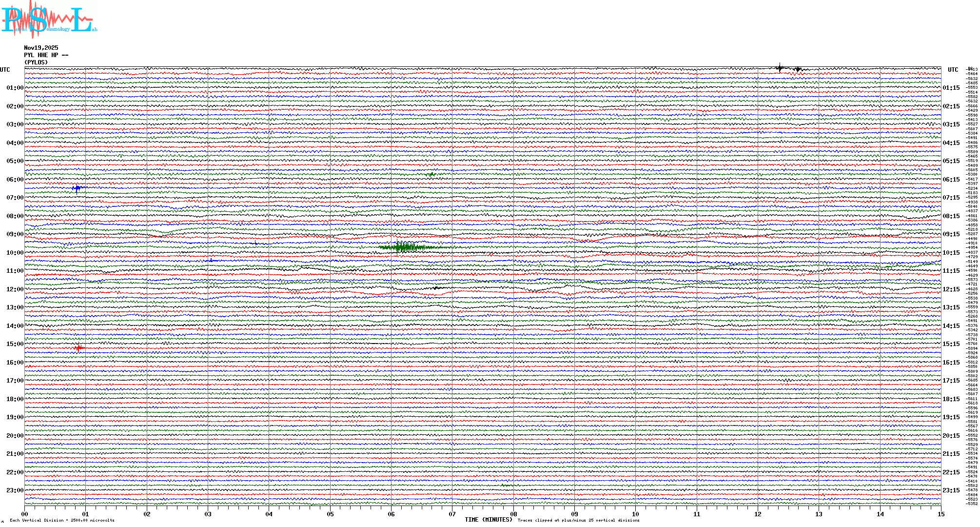
Task: Click the small green event near minute 07
Action: click(431, 174)
